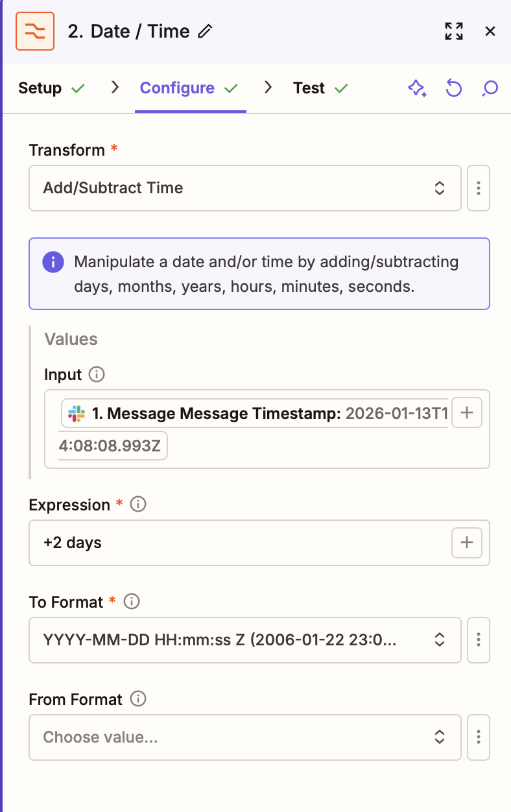Click the search comment icon

pos(490,88)
